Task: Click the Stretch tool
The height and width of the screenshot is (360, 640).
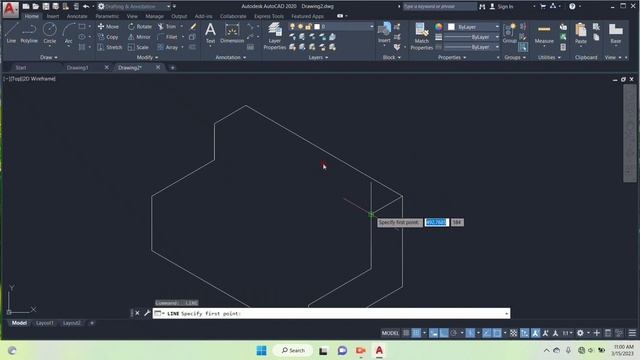Action: pos(110,47)
